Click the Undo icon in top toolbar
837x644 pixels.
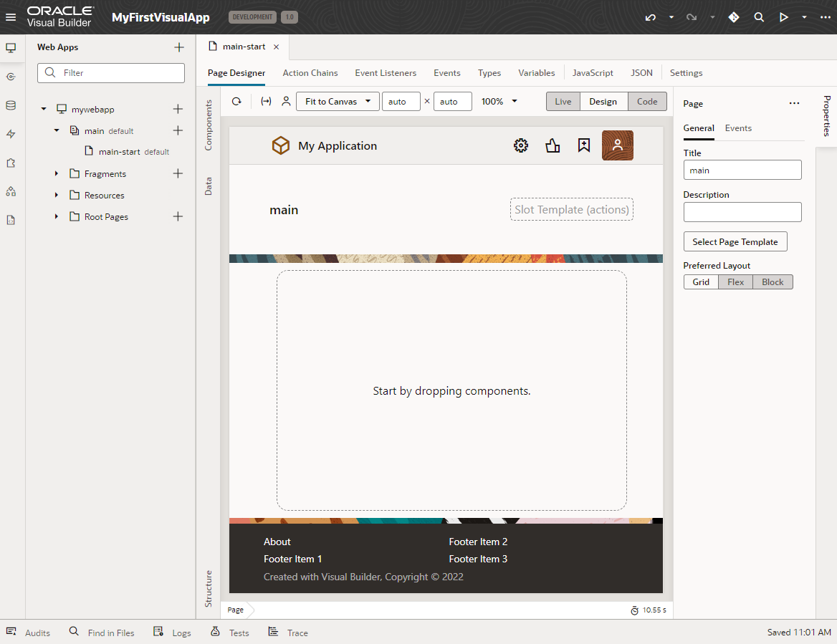(x=651, y=16)
